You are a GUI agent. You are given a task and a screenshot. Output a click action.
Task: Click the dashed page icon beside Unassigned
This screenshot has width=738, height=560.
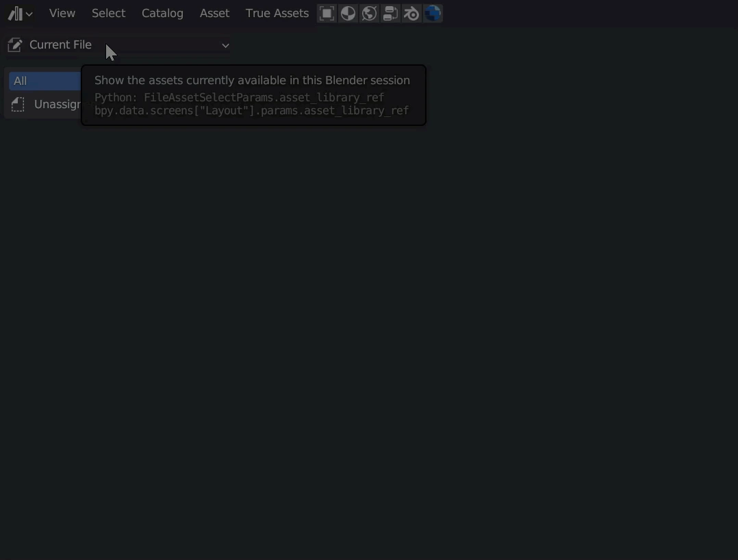tap(18, 104)
